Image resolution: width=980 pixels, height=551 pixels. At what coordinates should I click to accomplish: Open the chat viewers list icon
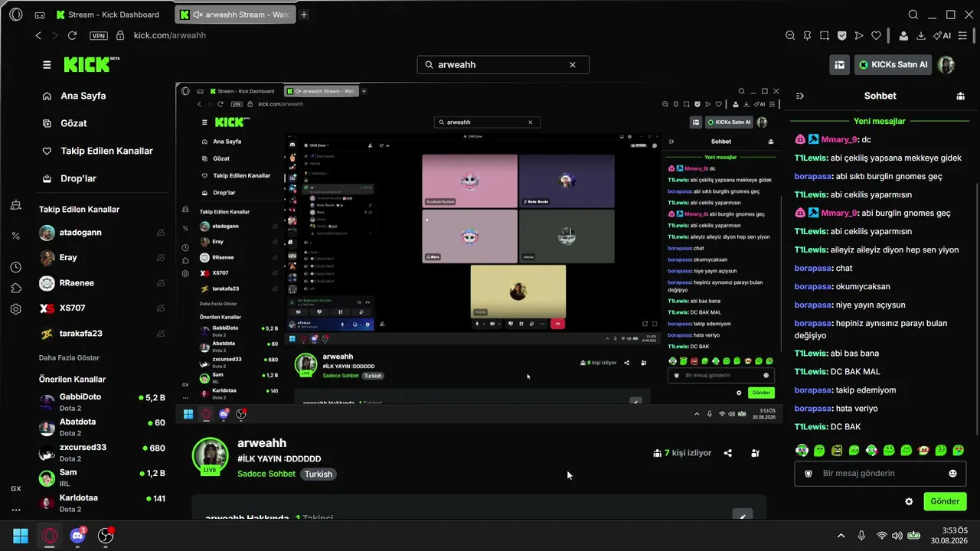[960, 96]
